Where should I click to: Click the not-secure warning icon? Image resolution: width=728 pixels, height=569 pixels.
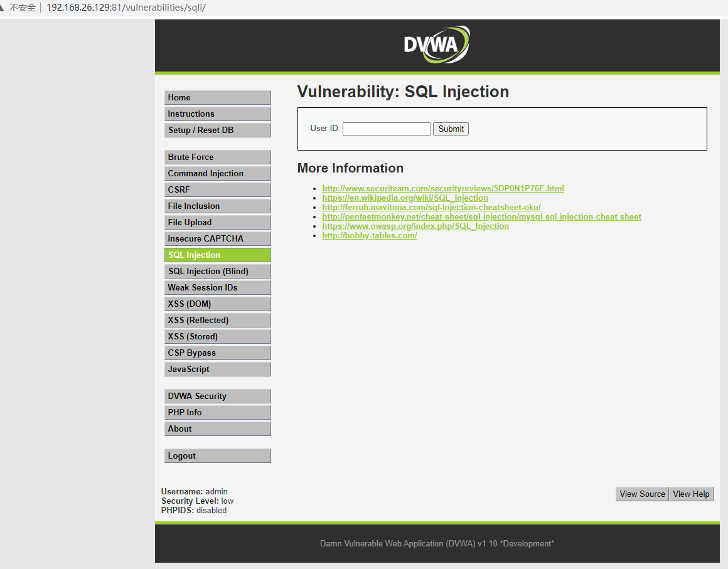pos(3,8)
